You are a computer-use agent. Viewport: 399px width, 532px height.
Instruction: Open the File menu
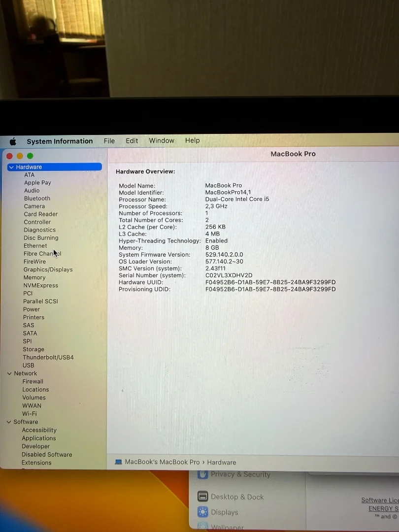pos(109,141)
